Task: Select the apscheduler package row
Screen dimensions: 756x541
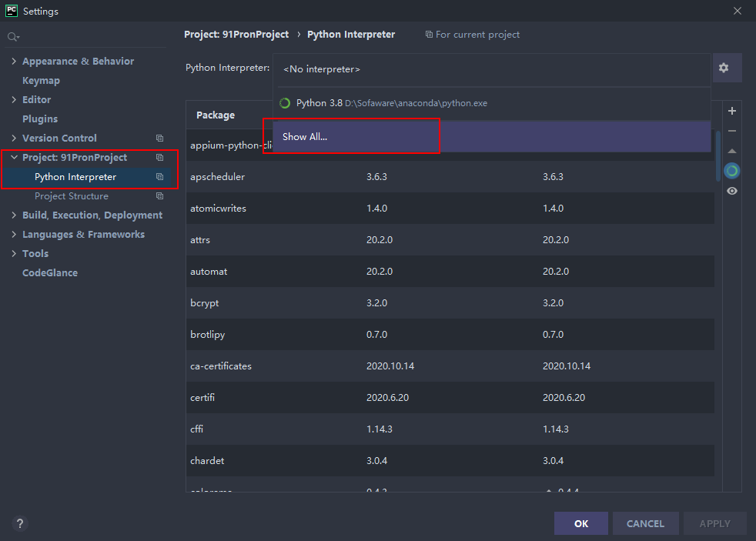Action: [x=450, y=177]
